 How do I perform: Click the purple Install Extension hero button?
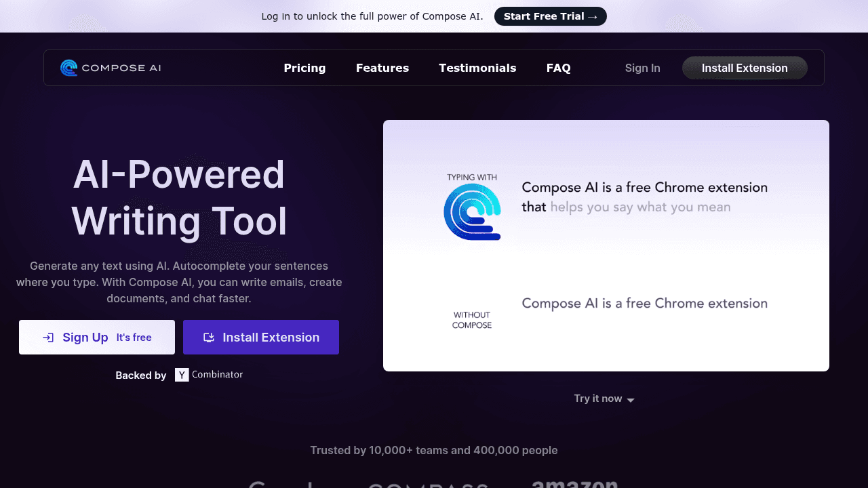coord(261,338)
